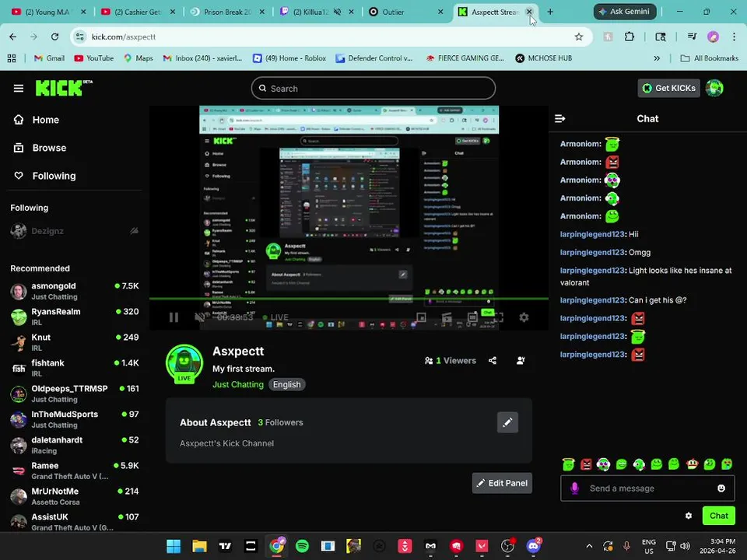Switch to the Outlier tab

pyautogui.click(x=406, y=12)
